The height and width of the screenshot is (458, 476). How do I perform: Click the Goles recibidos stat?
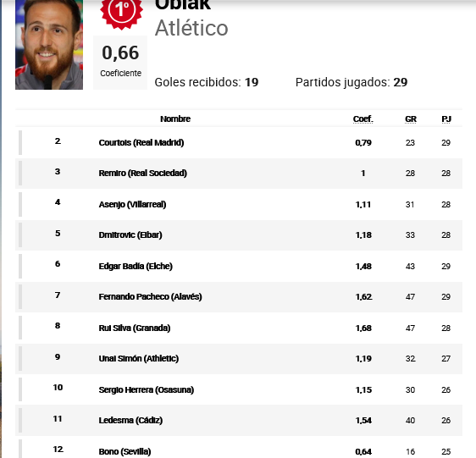[x=207, y=82]
